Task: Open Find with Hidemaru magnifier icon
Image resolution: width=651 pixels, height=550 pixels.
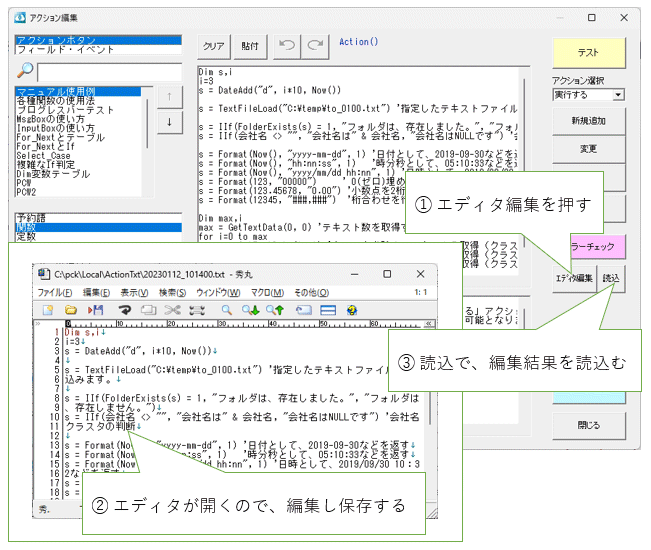Action: point(226,310)
